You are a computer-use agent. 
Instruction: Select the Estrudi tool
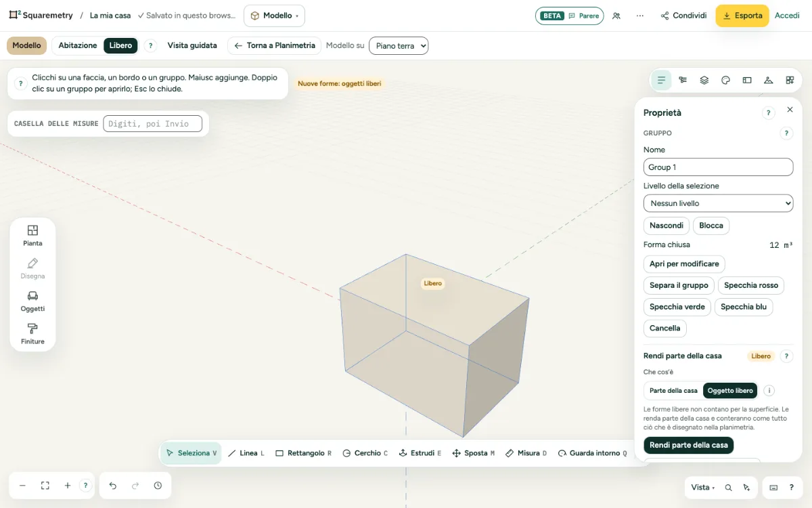pos(420,453)
